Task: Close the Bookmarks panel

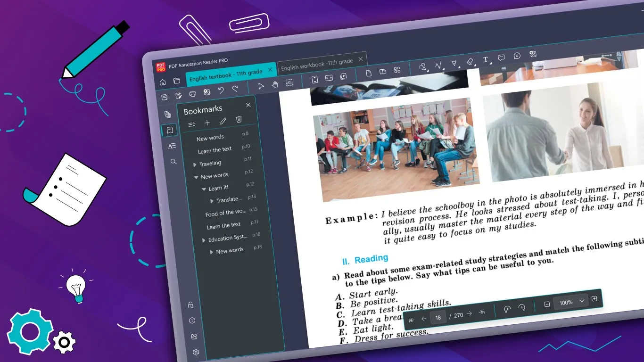Action: click(x=248, y=105)
